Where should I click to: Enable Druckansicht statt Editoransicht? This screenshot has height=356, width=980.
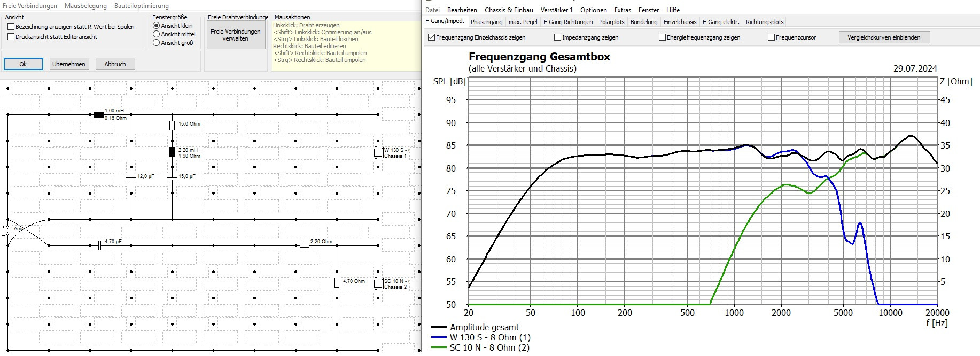(11, 37)
